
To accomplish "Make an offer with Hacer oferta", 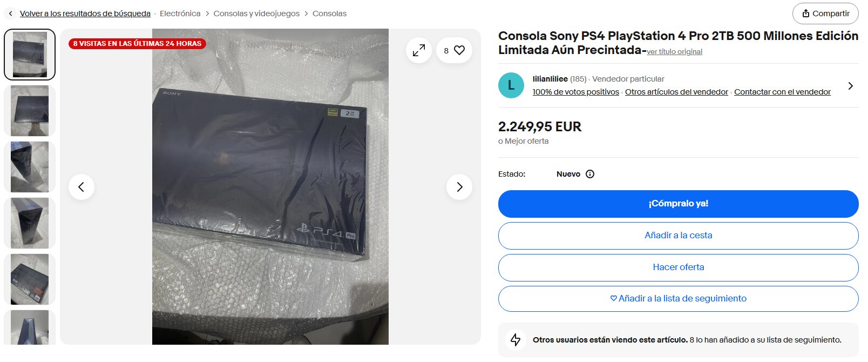I will pos(678,267).
